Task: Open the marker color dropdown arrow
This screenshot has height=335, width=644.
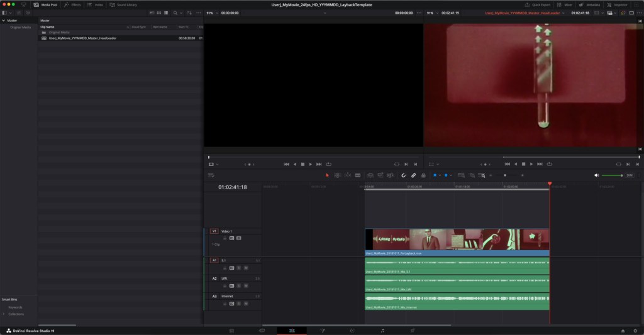Action: click(451, 176)
